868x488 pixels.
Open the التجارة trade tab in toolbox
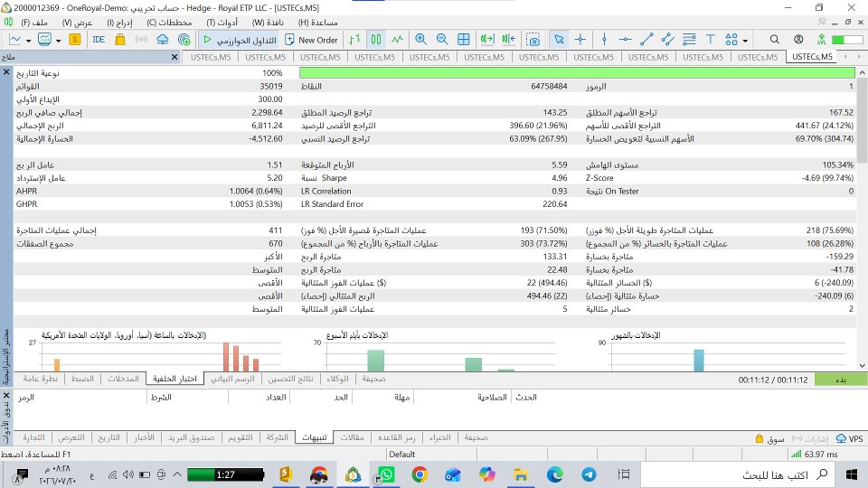33,437
